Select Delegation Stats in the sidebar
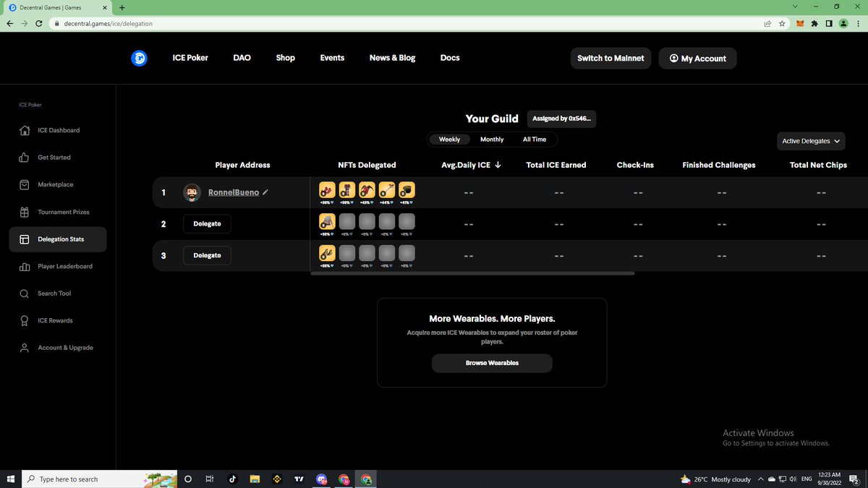Viewport: 868px width, 488px height. (x=58, y=239)
